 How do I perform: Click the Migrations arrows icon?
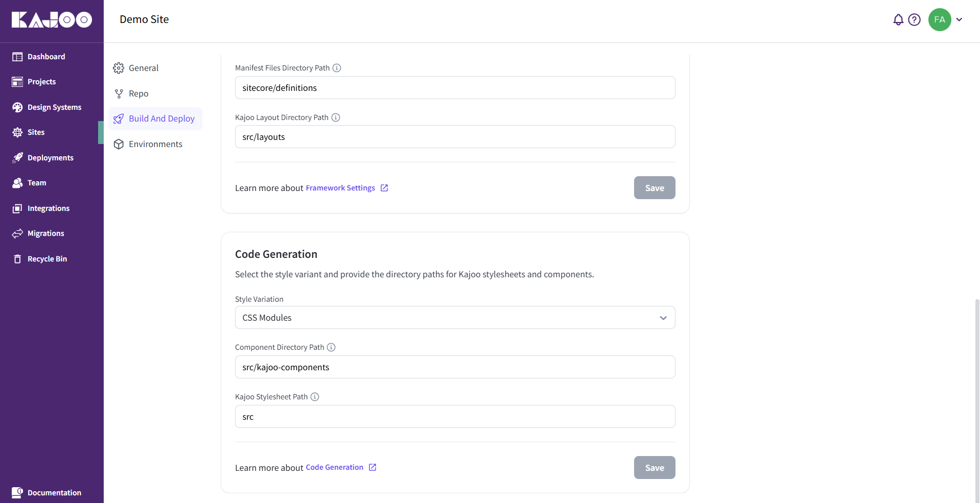point(17,233)
